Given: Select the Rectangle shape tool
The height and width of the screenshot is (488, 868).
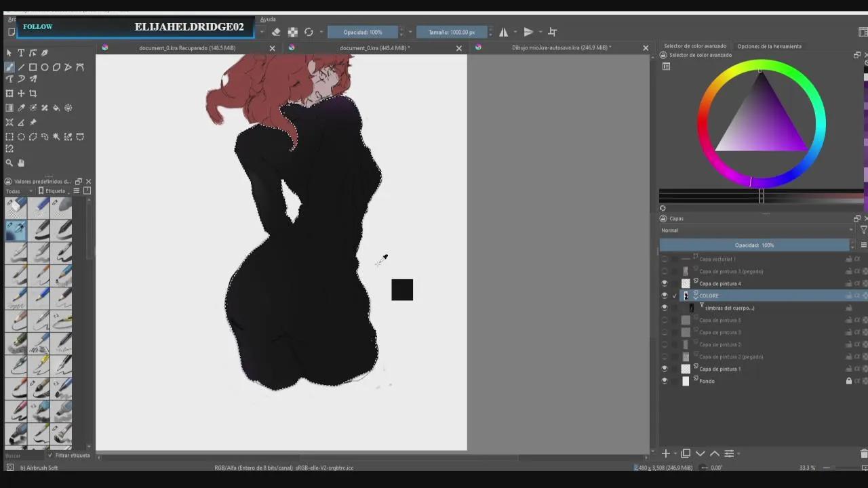Looking at the screenshot, I should click(x=33, y=67).
